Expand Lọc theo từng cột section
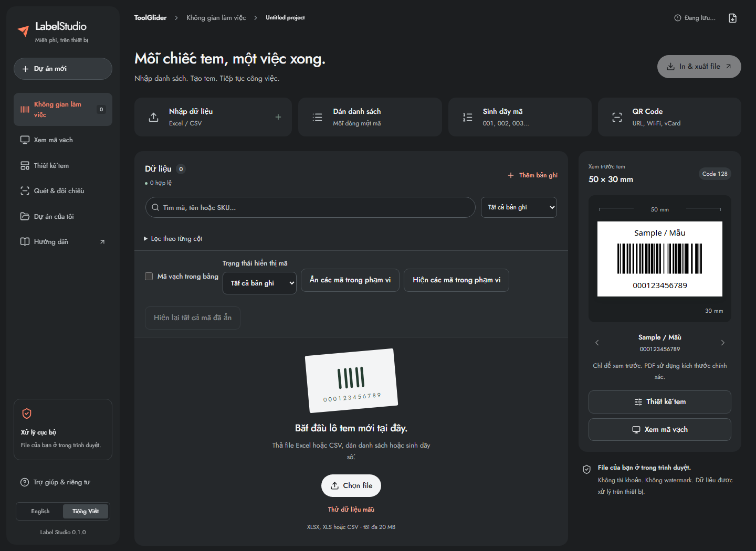 [173, 239]
